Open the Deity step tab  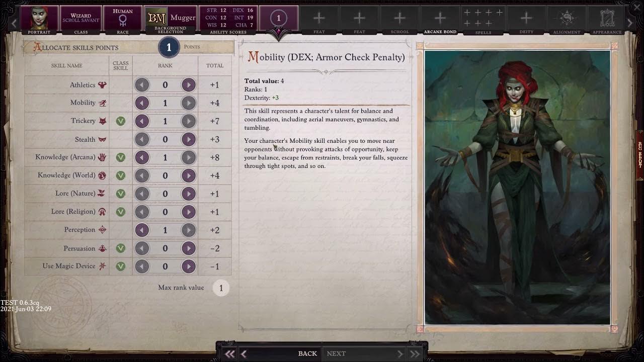[x=526, y=20]
